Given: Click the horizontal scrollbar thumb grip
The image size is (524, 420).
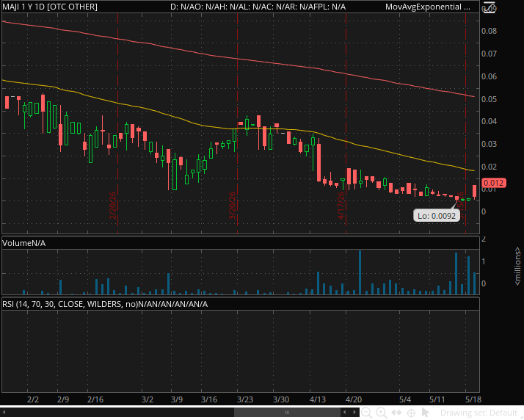Looking at the screenshot, I should [287, 412].
